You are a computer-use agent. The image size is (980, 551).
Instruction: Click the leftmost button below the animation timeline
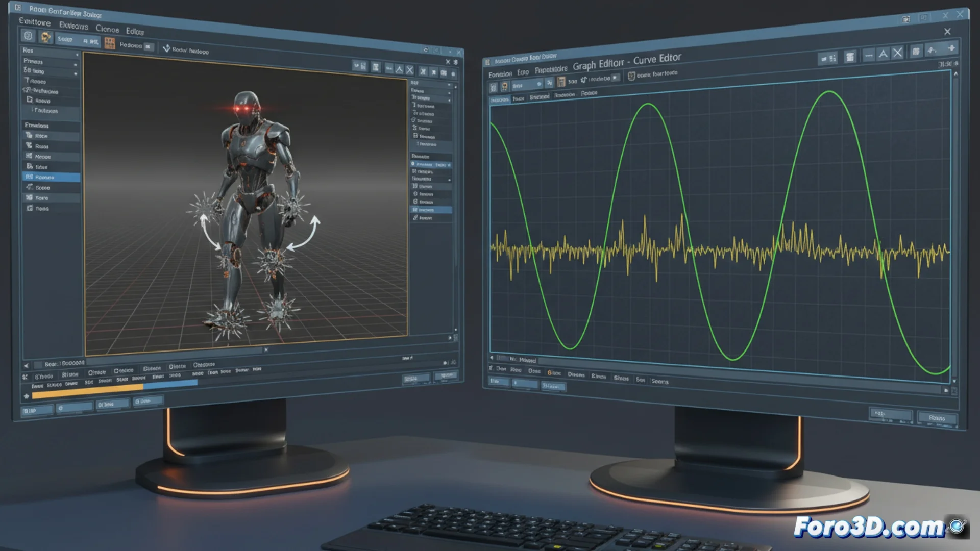(37, 410)
